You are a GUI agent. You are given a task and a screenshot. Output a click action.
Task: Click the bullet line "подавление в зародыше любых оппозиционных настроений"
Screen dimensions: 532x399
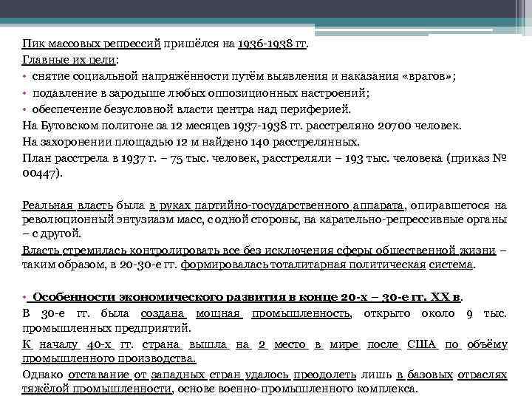[x=201, y=93]
